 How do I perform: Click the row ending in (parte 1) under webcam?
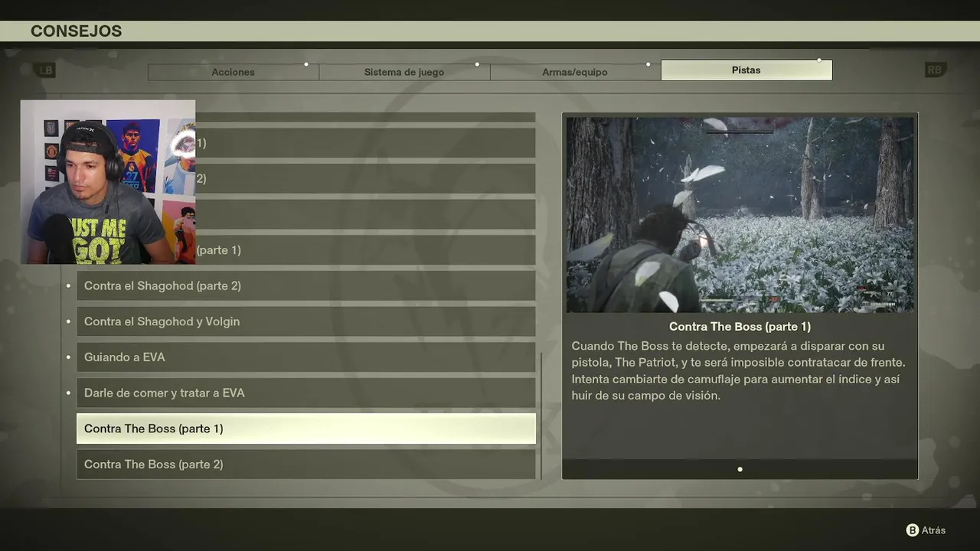[x=365, y=250]
